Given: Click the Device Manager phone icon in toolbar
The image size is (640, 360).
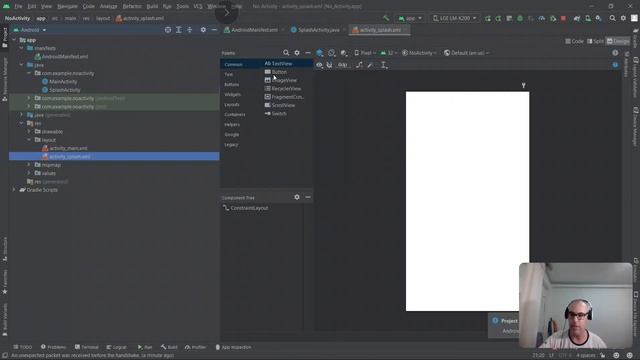Looking at the screenshot, I should point(588,18).
